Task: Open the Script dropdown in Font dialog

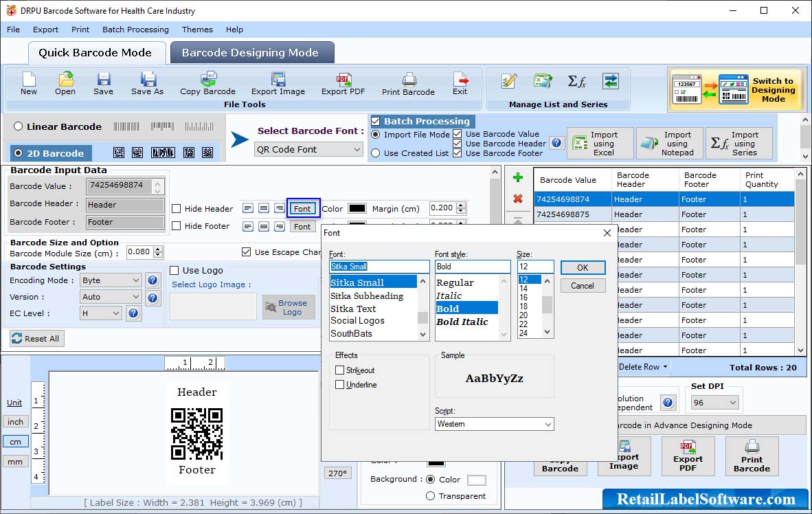Action: click(494, 424)
